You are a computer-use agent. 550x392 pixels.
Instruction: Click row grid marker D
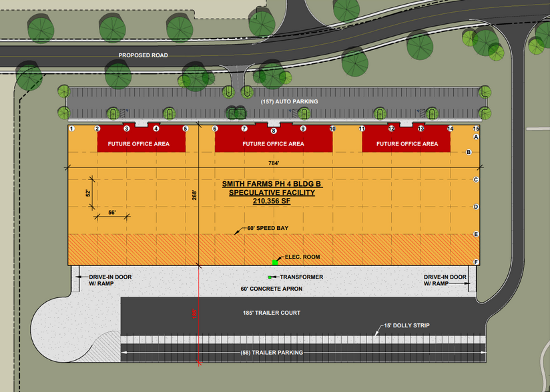click(476, 207)
